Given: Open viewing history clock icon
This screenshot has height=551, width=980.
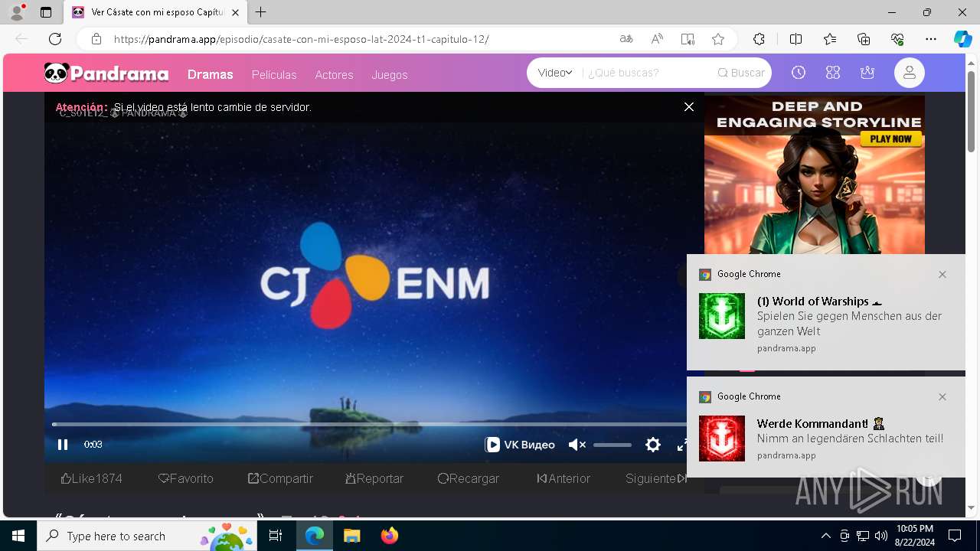Looking at the screenshot, I should coord(799,73).
